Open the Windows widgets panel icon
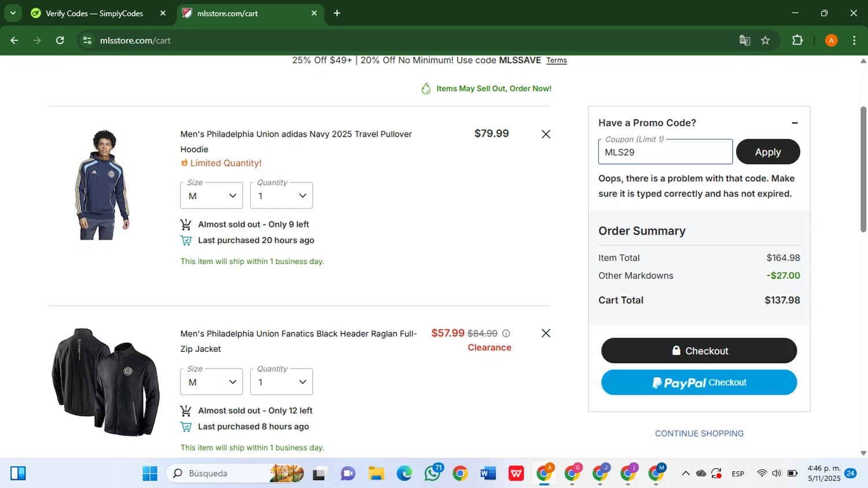The height and width of the screenshot is (488, 868). tap(18, 474)
